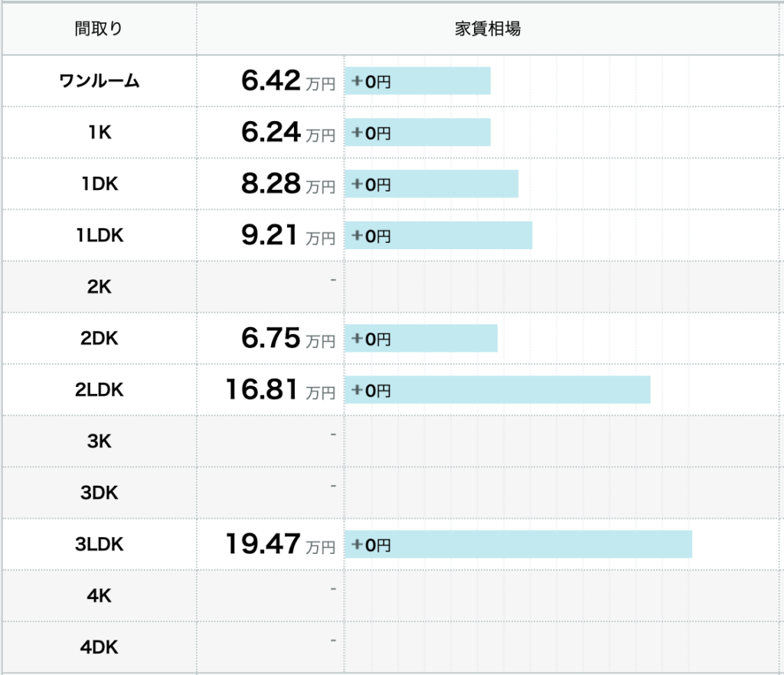Click the 6.42 万円 rent price

tap(287, 81)
